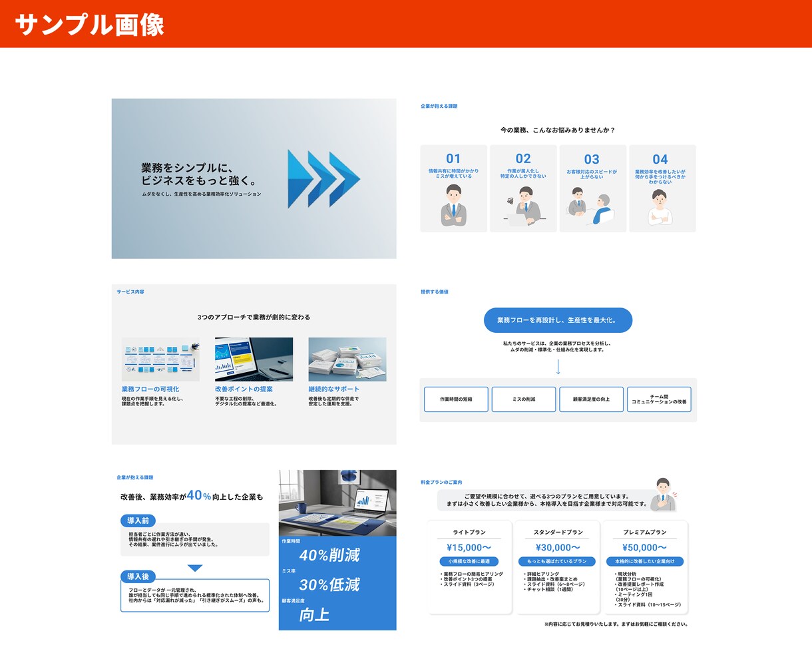Click the 導入後 outlined description box
The width and height of the screenshot is (812, 671).
[x=195, y=595]
